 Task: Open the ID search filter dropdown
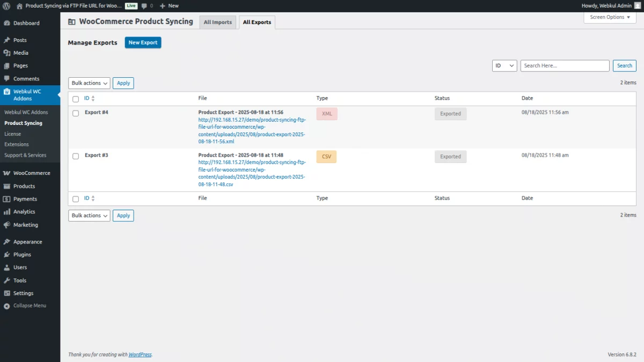click(504, 65)
